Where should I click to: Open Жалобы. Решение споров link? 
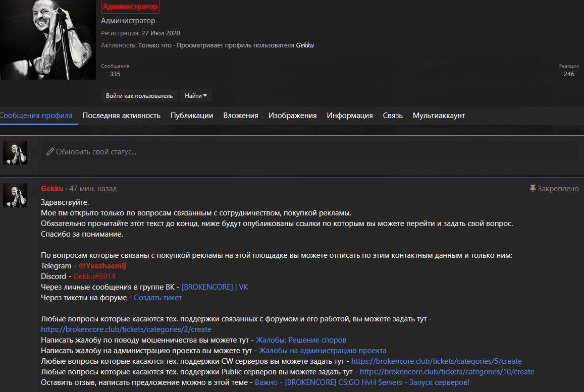[301, 340]
